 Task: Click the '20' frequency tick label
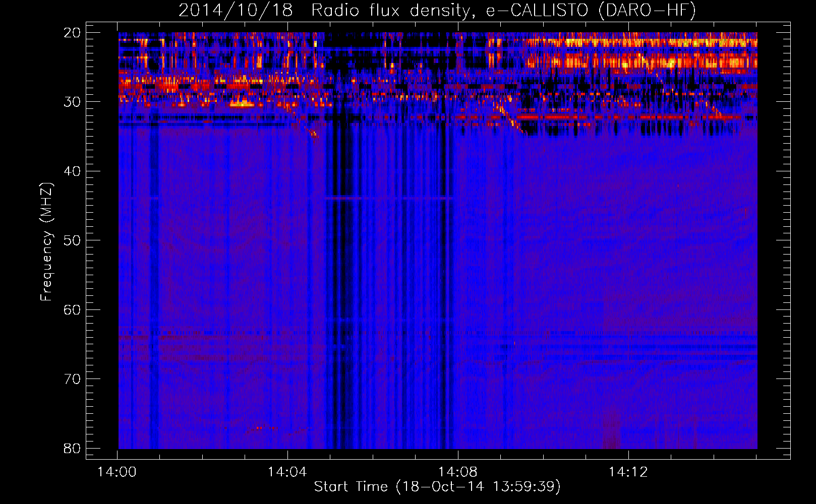pyautogui.click(x=72, y=33)
